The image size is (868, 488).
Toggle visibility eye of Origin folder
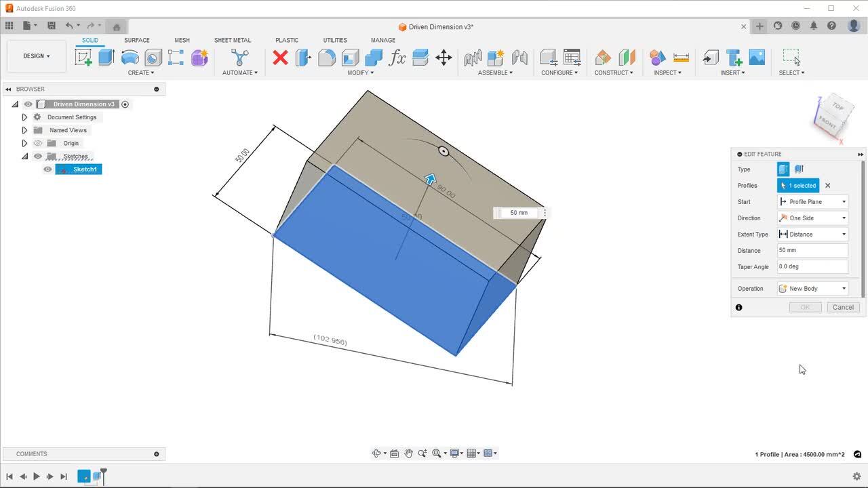pos(38,143)
